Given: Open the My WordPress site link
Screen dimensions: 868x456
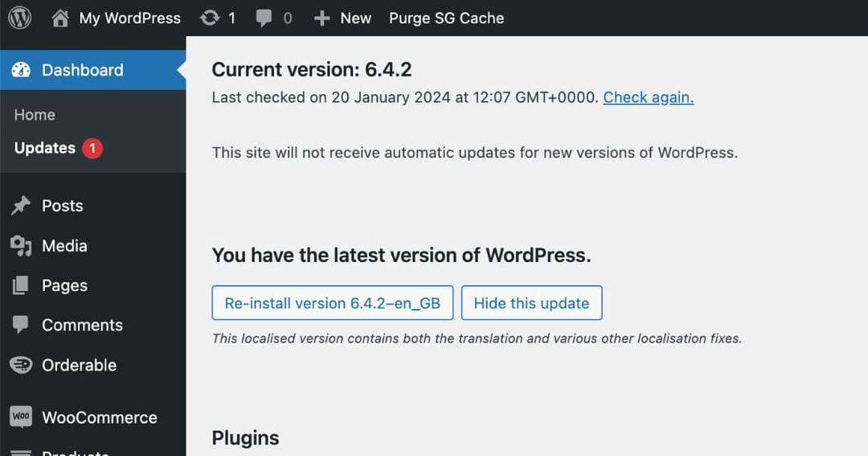Looking at the screenshot, I should 129,18.
